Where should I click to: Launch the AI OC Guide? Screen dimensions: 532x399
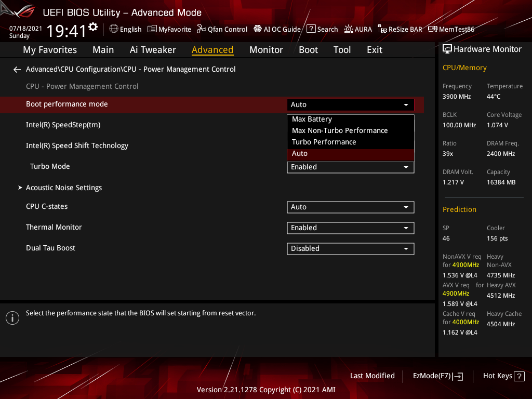click(x=277, y=29)
